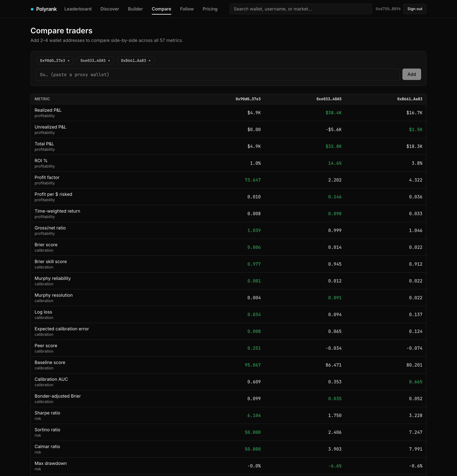Image resolution: width=457 pixels, height=476 pixels.
Task: Focus the paste proxy wallet input
Action: (x=218, y=75)
